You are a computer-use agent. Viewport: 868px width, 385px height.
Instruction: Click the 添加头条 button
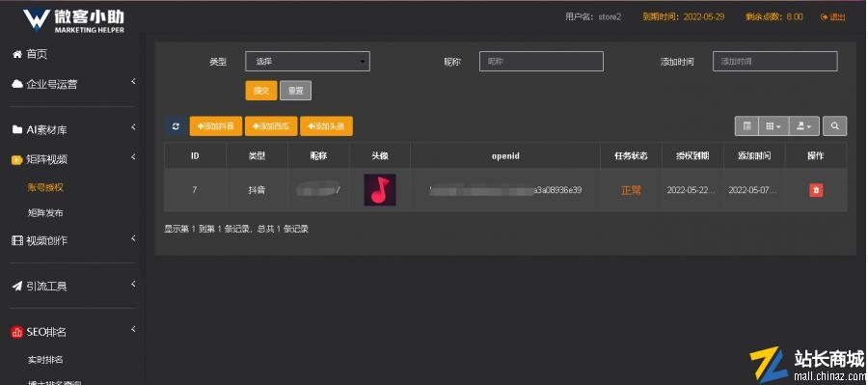[x=327, y=126]
